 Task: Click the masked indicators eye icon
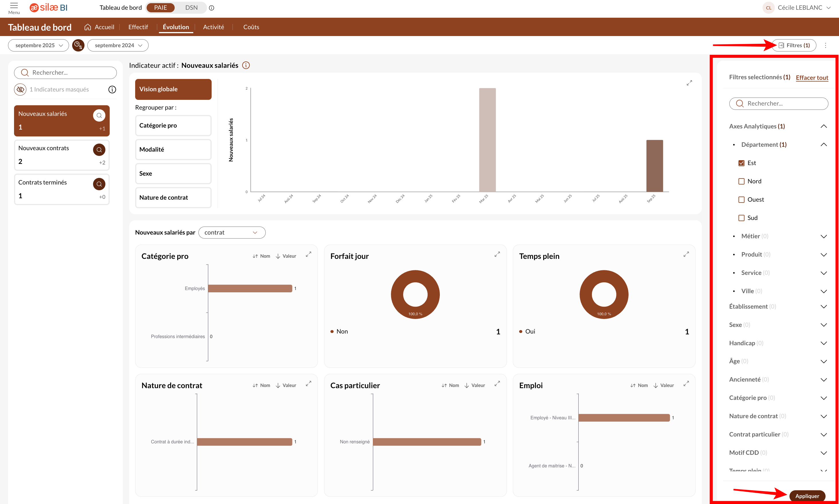tap(20, 89)
